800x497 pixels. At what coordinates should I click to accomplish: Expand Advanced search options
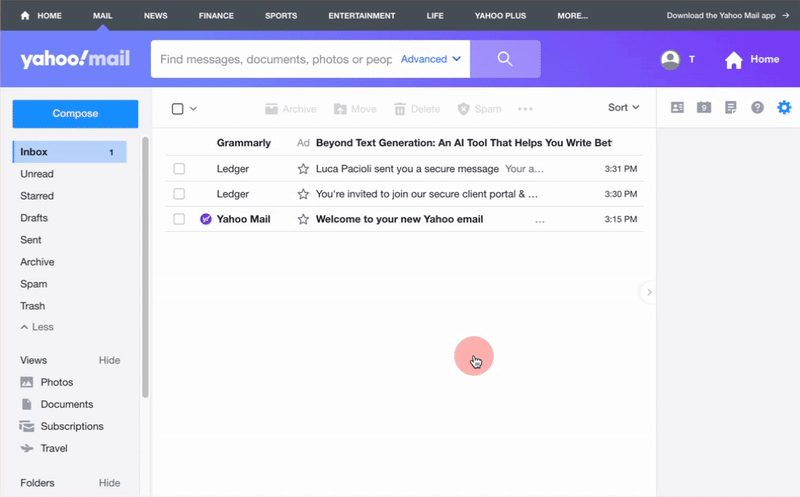tap(430, 59)
